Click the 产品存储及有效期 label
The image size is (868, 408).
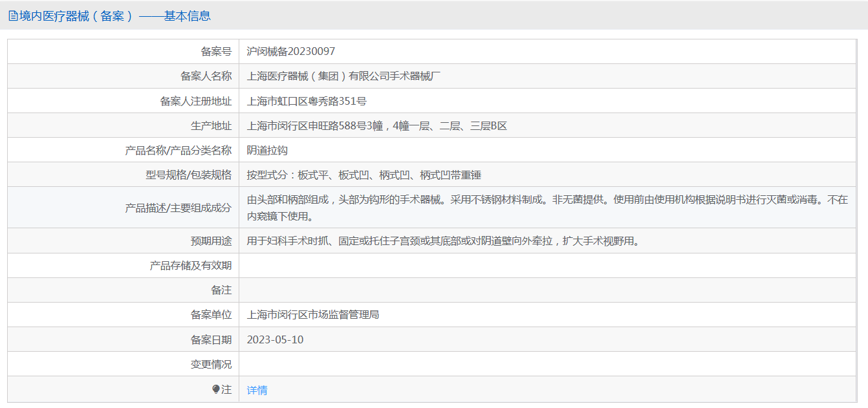191,266
